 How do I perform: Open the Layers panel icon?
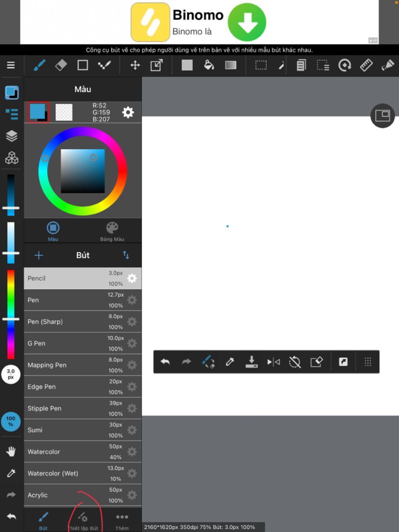[x=12, y=136]
